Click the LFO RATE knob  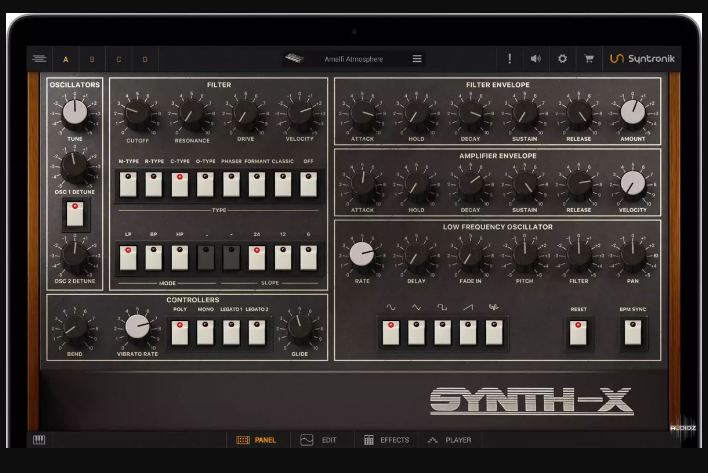[362, 255]
